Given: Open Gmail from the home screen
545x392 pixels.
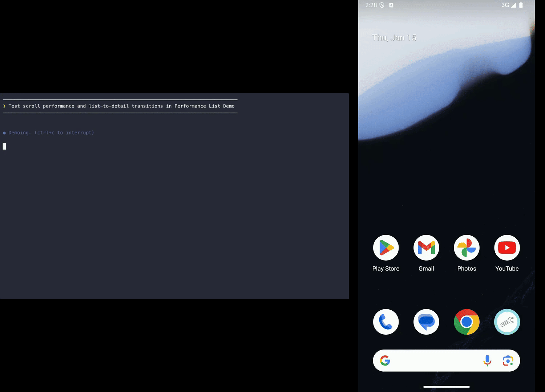Looking at the screenshot, I should (x=426, y=248).
